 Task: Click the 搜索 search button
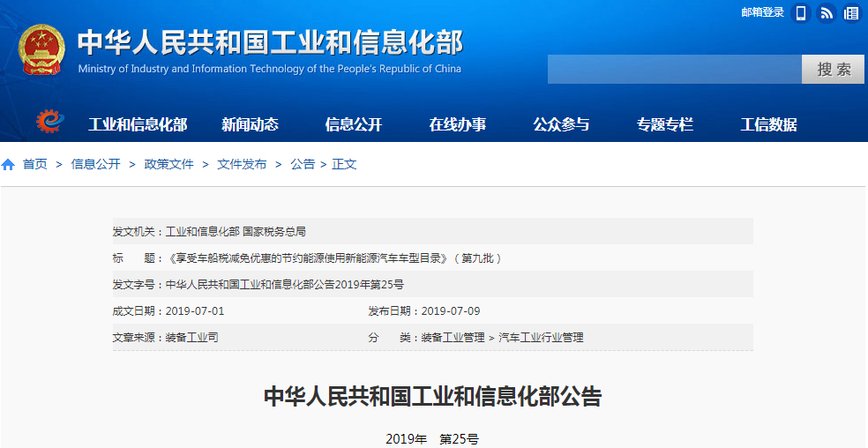click(833, 70)
